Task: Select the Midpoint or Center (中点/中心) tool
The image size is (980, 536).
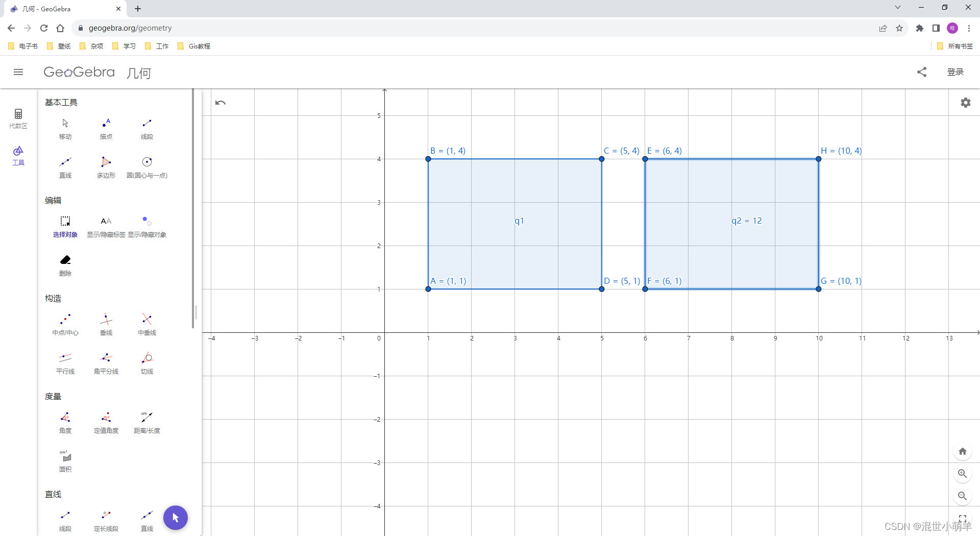Action: (65, 325)
